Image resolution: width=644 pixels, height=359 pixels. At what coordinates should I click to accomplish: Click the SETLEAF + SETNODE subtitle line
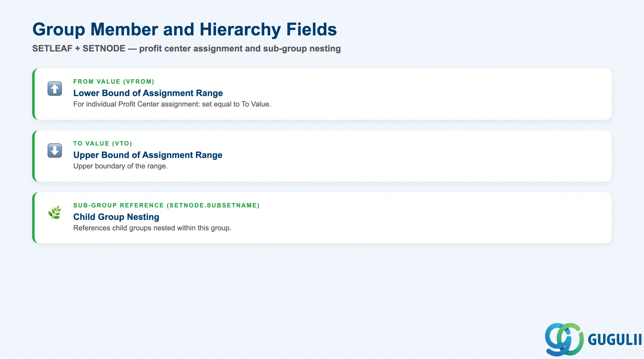(x=187, y=48)
